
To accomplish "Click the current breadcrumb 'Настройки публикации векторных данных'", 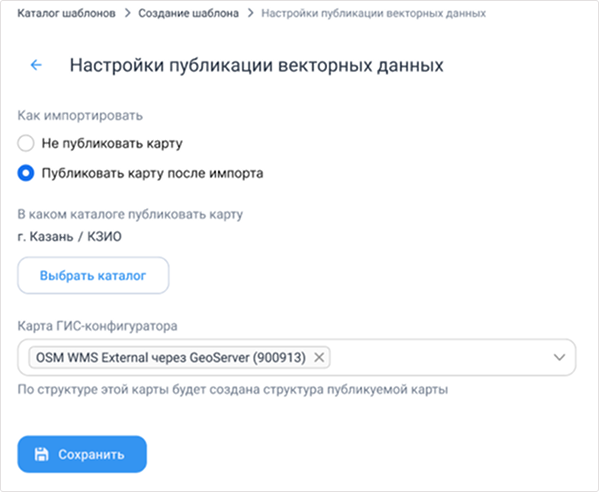I will 374,13.
